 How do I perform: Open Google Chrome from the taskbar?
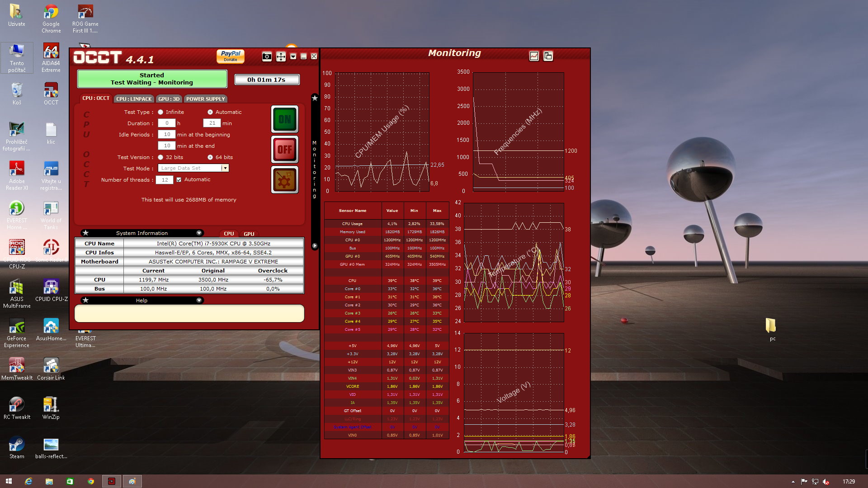(91, 481)
